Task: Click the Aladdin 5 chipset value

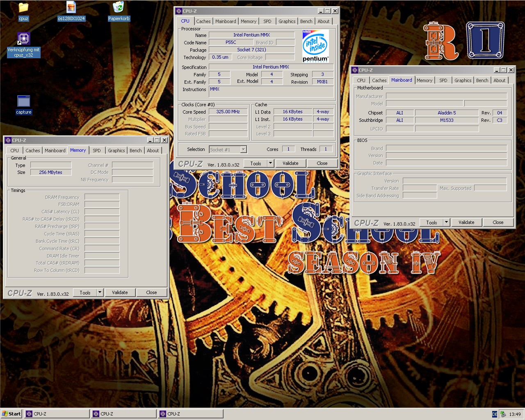Action: tap(447, 113)
